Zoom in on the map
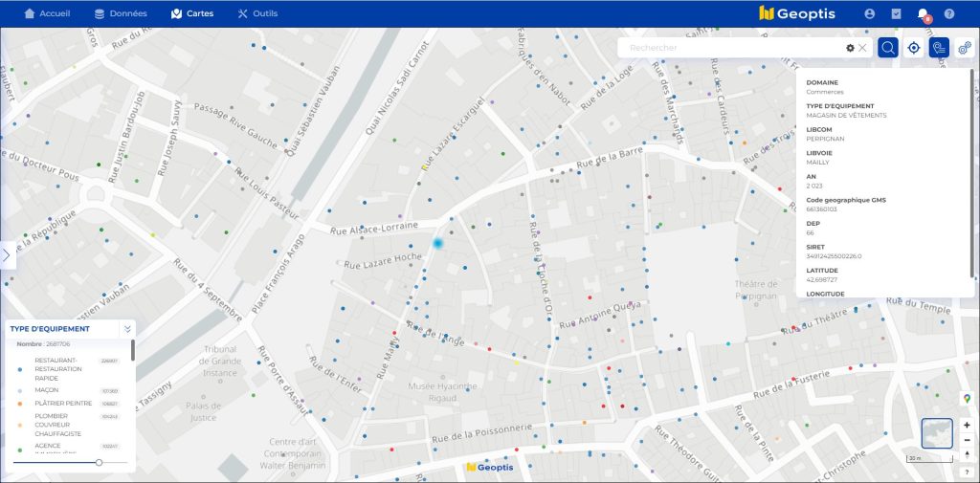The width and height of the screenshot is (980, 483). [967, 425]
